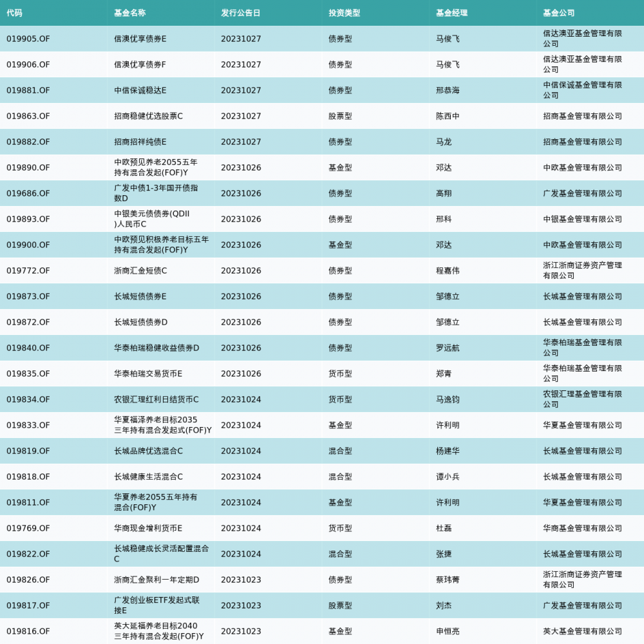
Task: Click manager name 马逸钧
Action: click(x=448, y=399)
